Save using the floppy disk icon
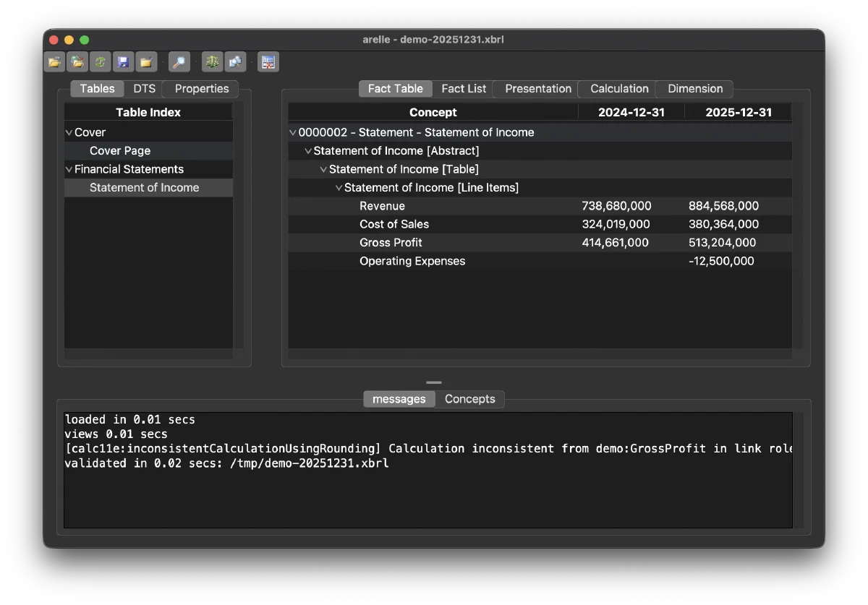Image resolution: width=868 pixels, height=605 pixels. 123,62
